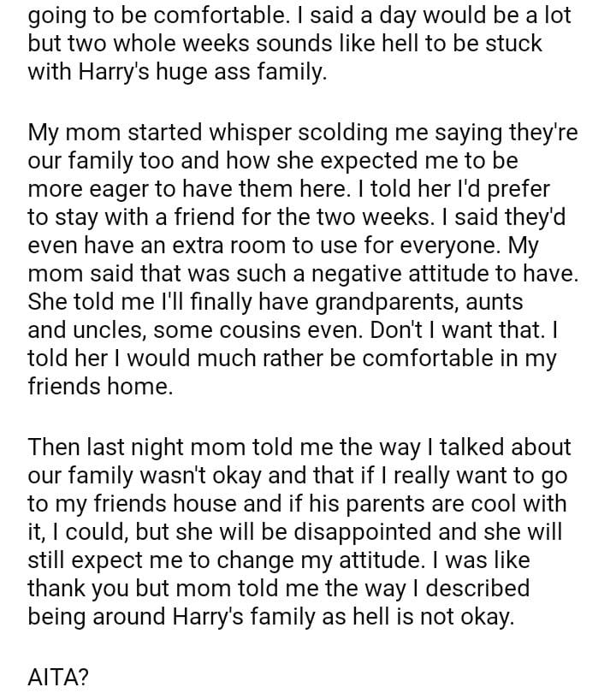This screenshot has height=699, width=616.
Task: Click the word 'Then' starting the third paragraph
Action: (x=54, y=447)
